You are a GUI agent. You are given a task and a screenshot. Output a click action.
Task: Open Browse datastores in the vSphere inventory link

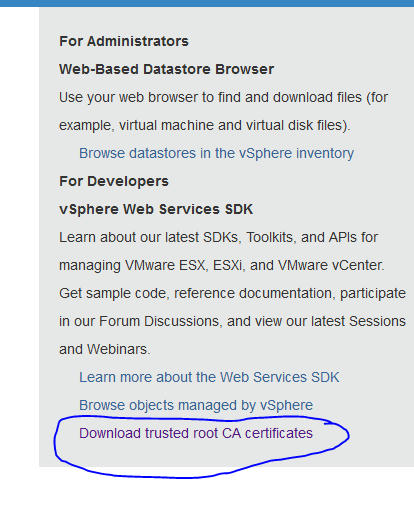(x=216, y=154)
